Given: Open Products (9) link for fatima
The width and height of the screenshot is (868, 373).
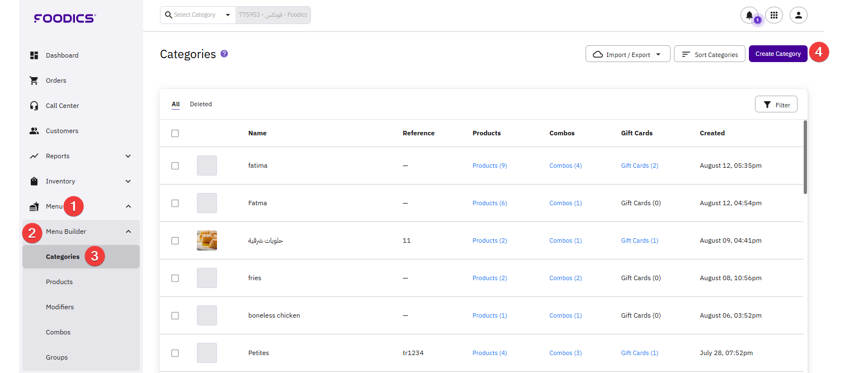Looking at the screenshot, I should coord(489,166).
